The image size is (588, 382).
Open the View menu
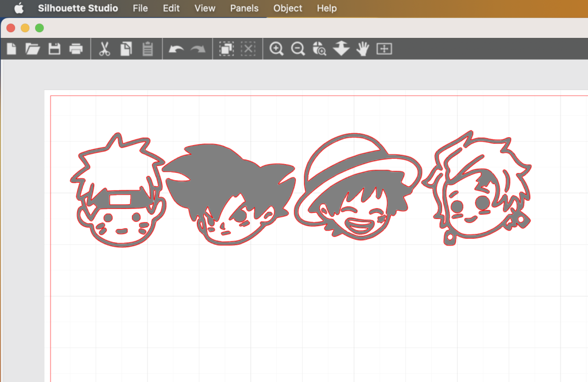pos(204,8)
